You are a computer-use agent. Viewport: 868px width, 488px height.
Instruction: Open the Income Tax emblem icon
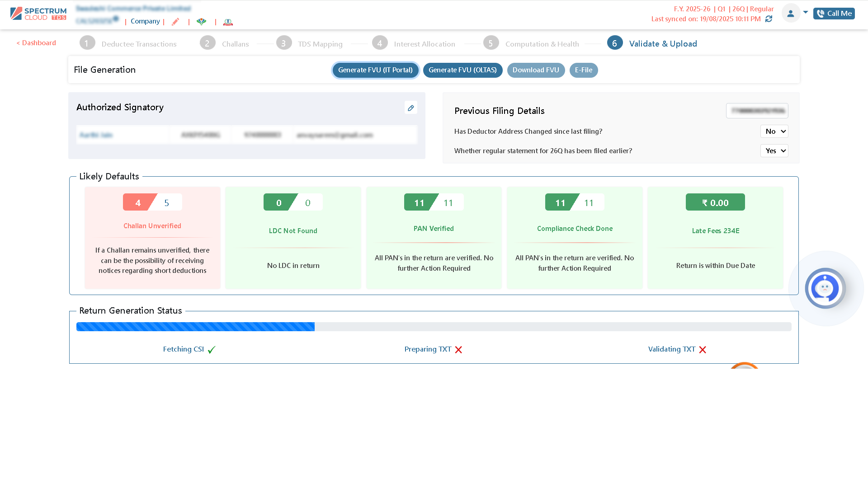click(x=228, y=22)
